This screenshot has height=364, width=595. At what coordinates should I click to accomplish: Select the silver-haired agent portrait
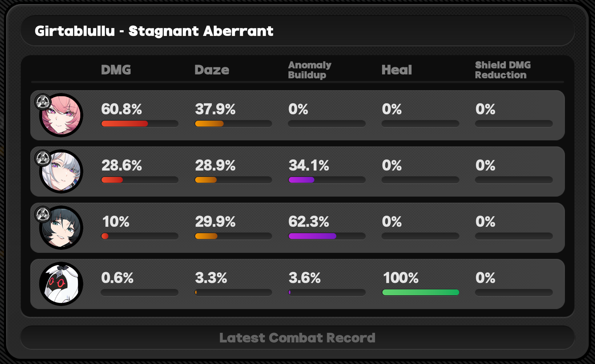[x=61, y=172]
